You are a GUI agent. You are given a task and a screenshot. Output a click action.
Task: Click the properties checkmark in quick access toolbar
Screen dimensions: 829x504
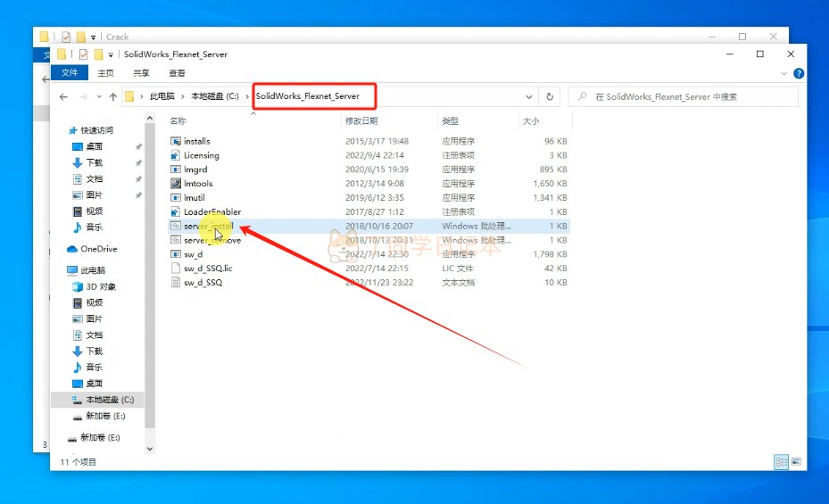(84, 54)
